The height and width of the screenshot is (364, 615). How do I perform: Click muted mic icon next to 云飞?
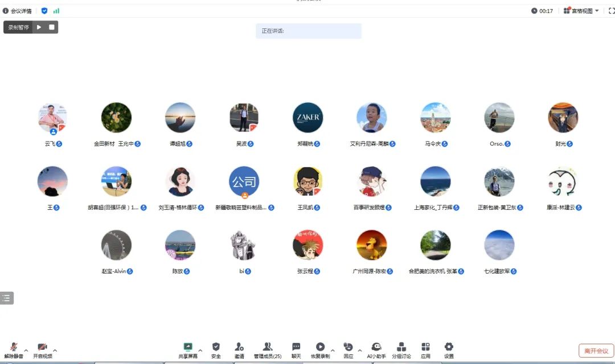click(x=59, y=144)
